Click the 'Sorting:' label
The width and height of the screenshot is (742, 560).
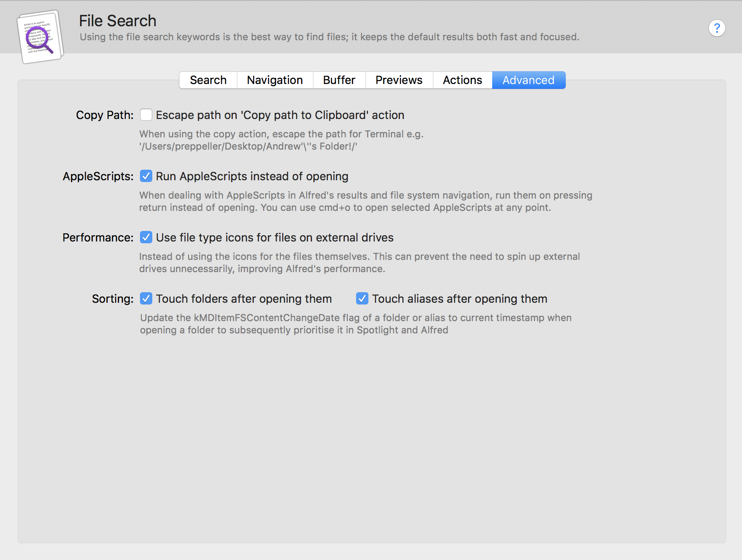(x=112, y=299)
